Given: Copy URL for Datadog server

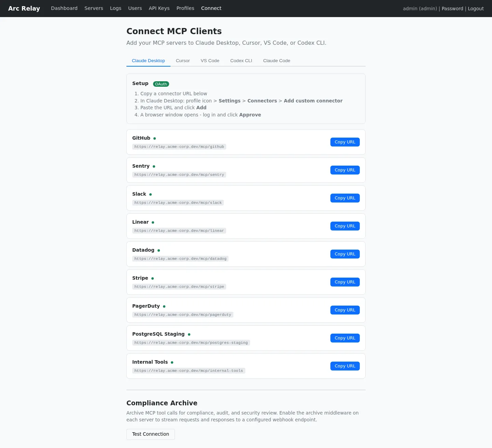Looking at the screenshot, I should tap(345, 254).
